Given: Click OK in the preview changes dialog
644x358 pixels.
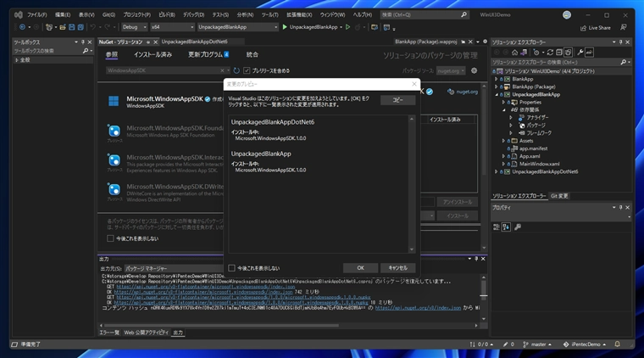Looking at the screenshot, I should point(360,268).
